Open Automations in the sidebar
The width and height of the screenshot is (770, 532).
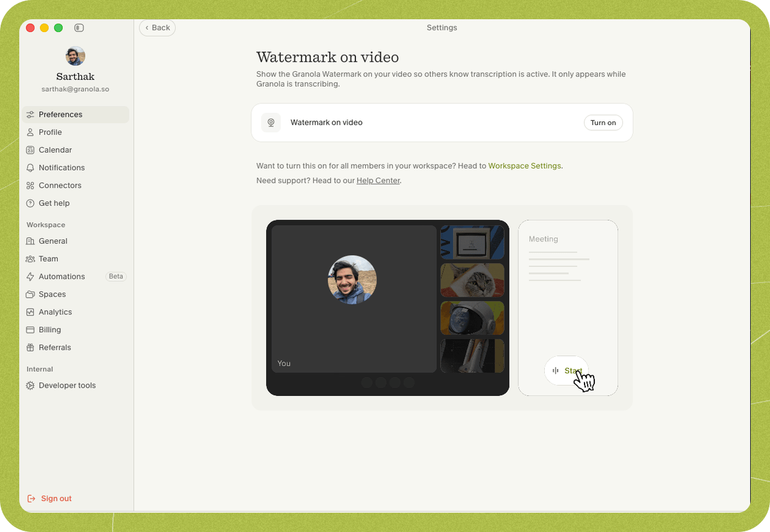click(76, 277)
